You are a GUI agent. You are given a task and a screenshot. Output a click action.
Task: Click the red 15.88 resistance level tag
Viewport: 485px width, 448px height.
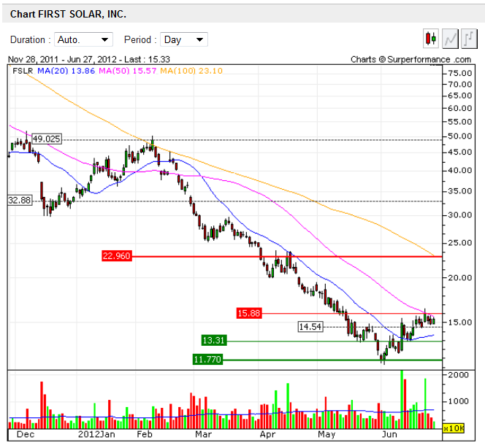[249, 313]
